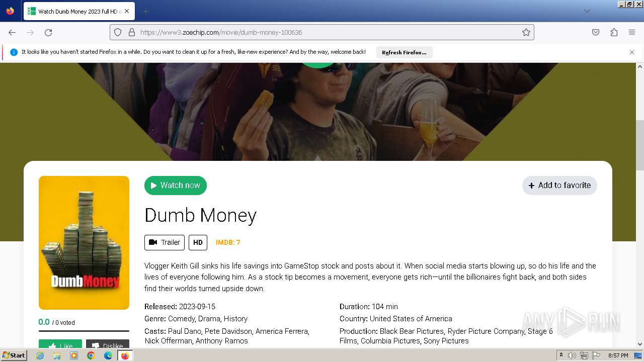
Task: Open Black Bear Pictures production link
Action: [x=412, y=331]
